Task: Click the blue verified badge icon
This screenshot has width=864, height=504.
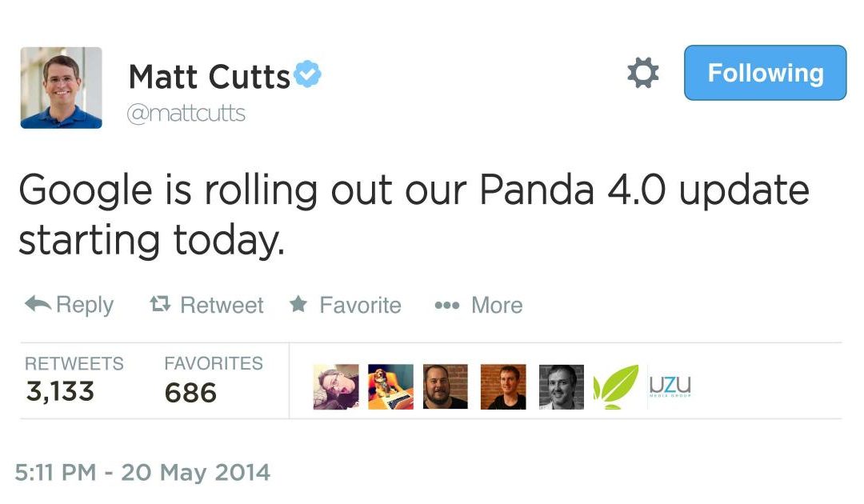Action: click(308, 75)
